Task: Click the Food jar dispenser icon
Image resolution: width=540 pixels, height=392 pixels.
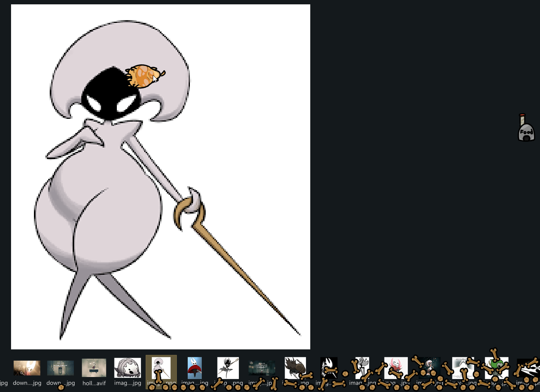Action: 526,128
